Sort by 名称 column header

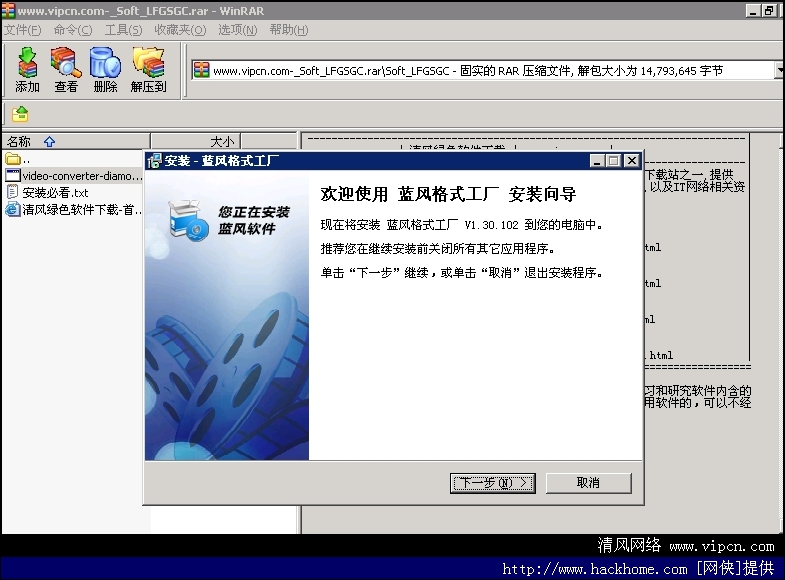[x=76, y=142]
